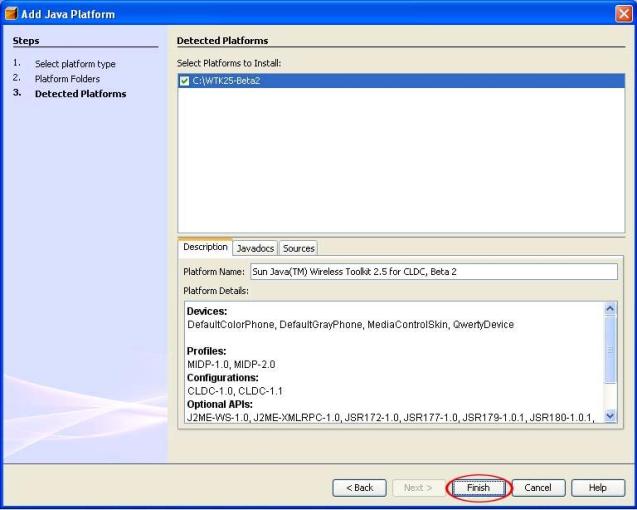
Task: Click step 3 Detected Platforms in Steps
Action: click(80, 94)
